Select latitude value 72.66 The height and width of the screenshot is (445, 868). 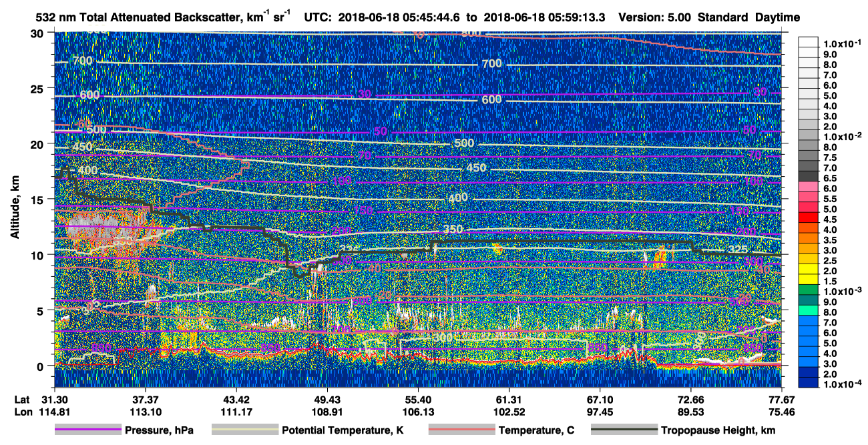(x=690, y=399)
